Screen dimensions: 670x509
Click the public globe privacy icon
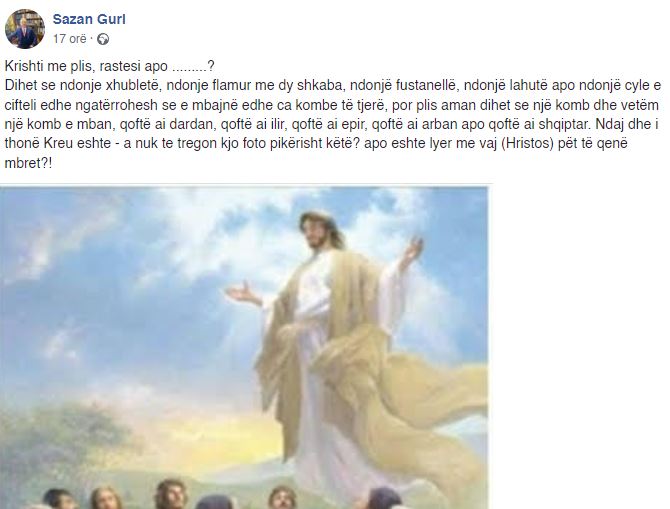(x=103, y=39)
